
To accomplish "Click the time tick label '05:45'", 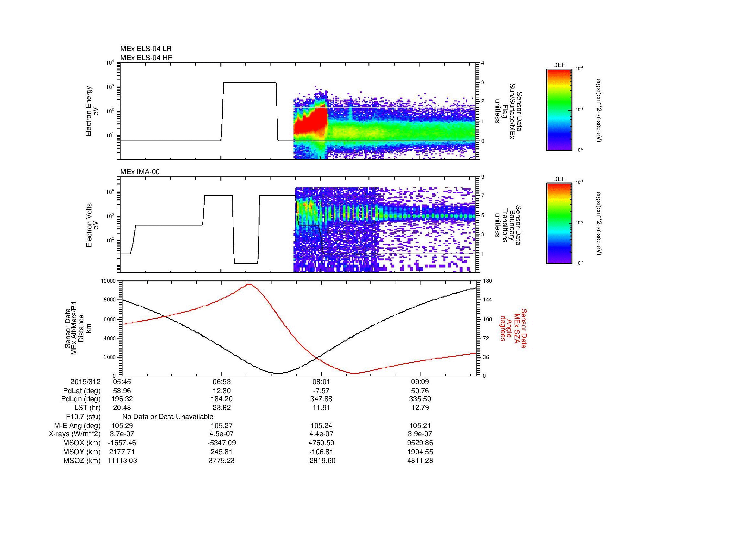I will [x=122, y=382].
